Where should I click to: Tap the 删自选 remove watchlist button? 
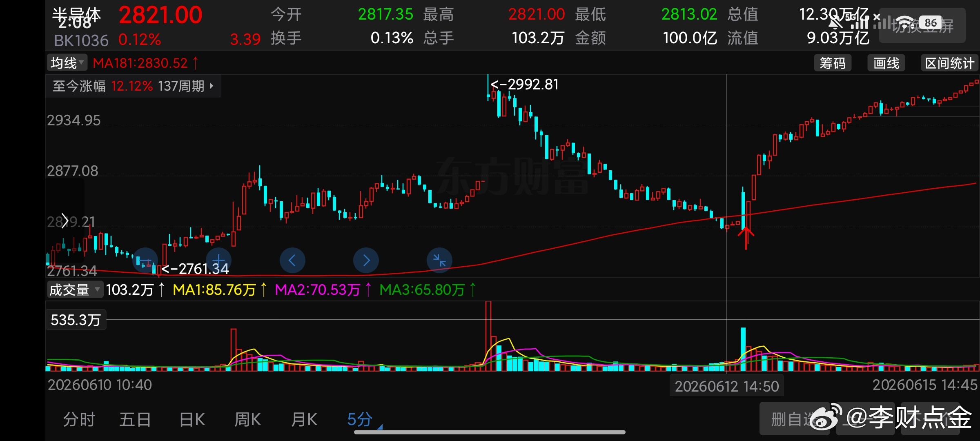tap(795, 419)
